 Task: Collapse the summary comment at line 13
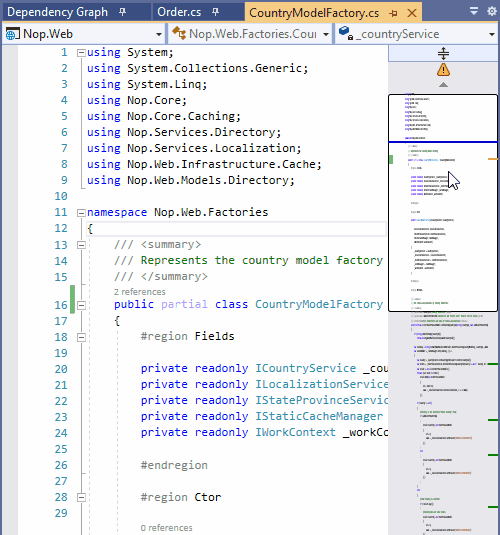coord(81,245)
